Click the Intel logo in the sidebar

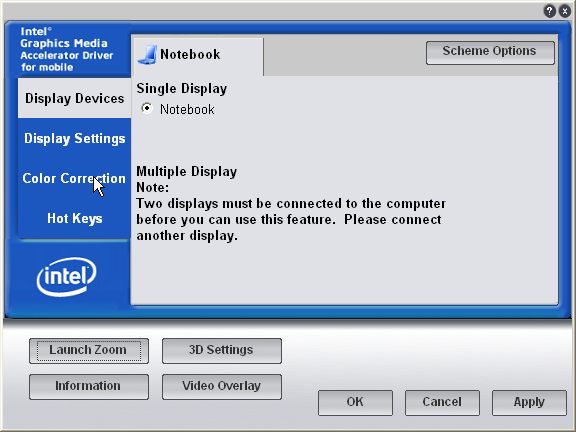(x=66, y=277)
